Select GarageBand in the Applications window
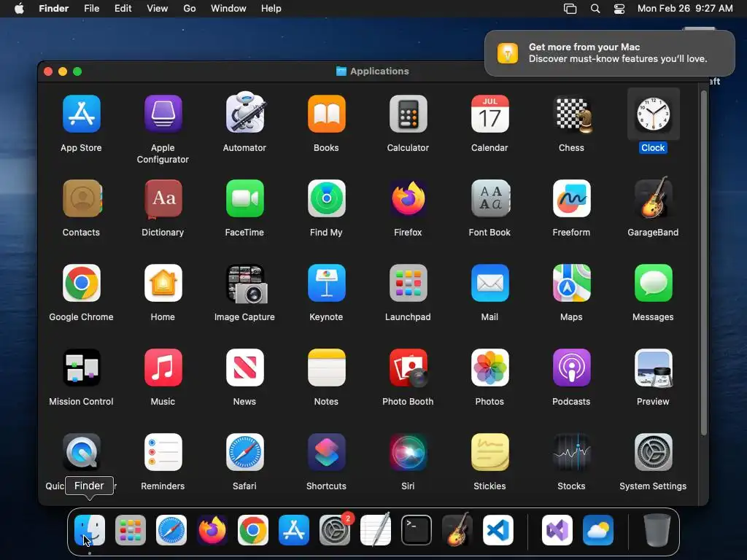This screenshot has height=560, width=747. click(653, 198)
